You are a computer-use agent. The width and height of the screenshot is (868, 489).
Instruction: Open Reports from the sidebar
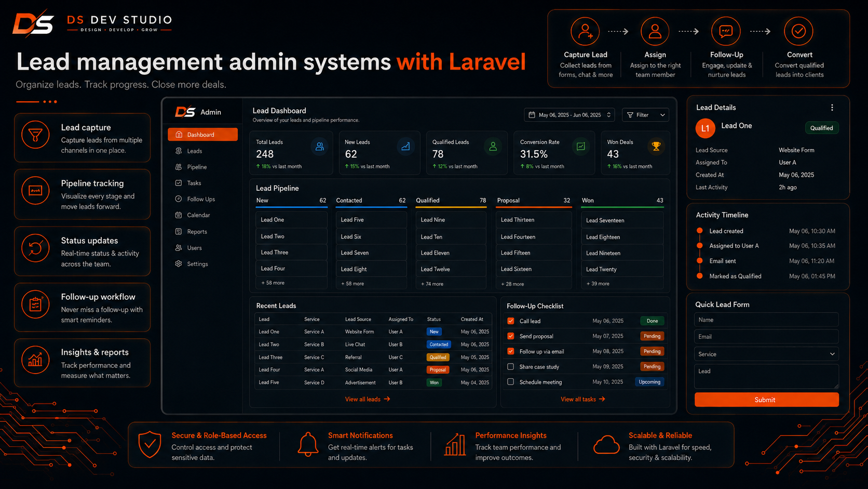click(x=202, y=232)
